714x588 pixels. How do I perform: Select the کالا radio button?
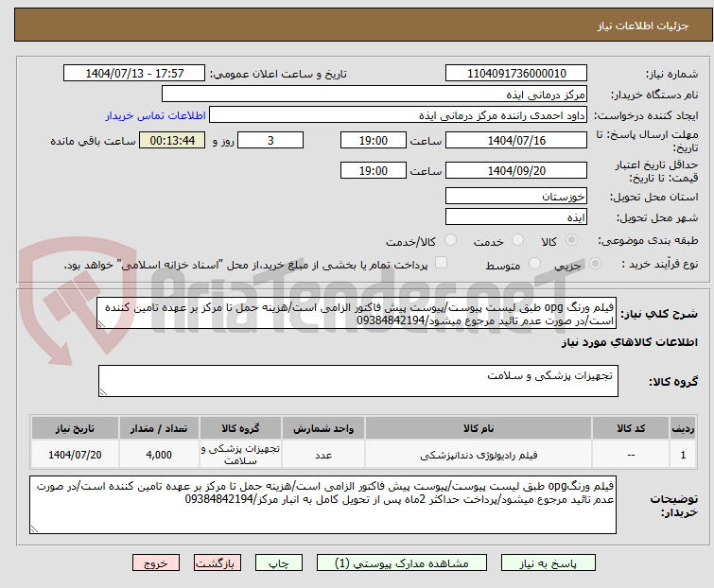point(571,240)
